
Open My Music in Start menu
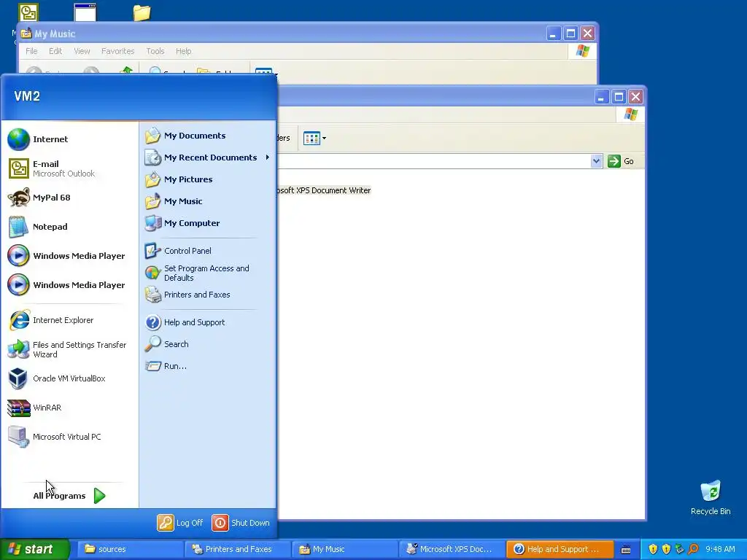tap(208, 201)
